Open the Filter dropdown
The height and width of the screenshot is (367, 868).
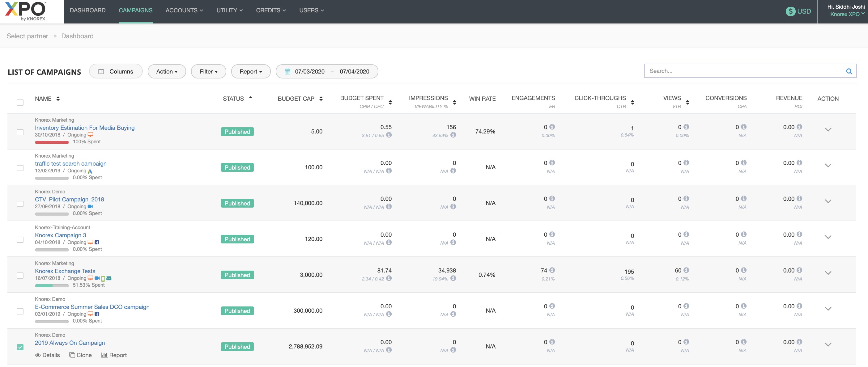tap(208, 71)
